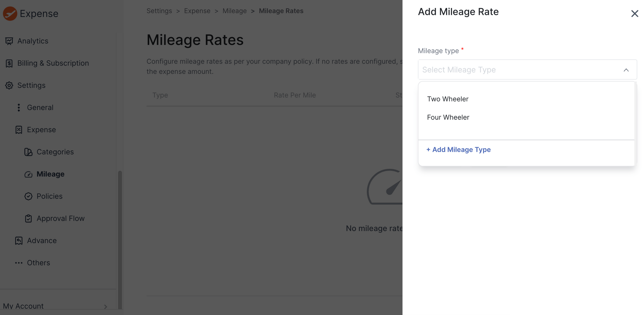
Task: Choose Two Wheeler from the list
Action: [x=448, y=99]
